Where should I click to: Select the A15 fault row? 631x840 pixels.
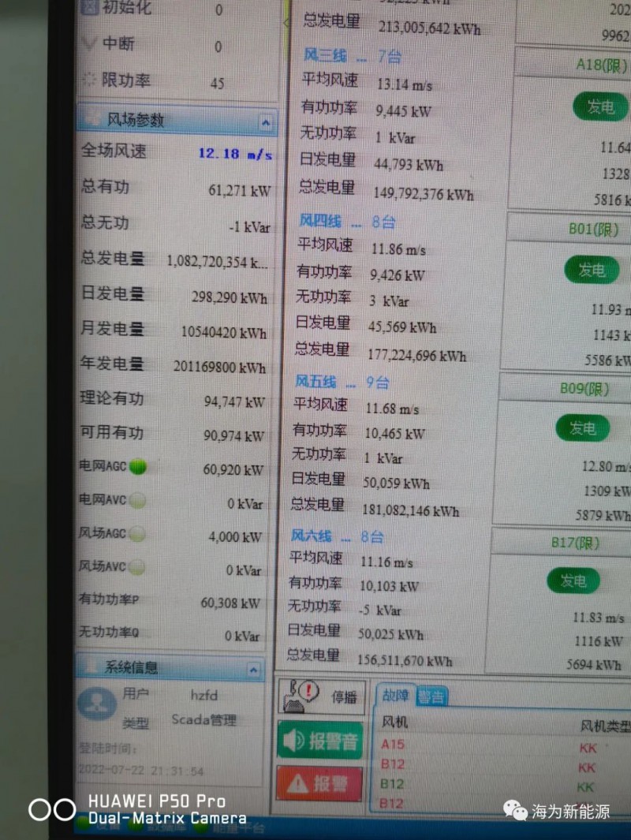(393, 744)
